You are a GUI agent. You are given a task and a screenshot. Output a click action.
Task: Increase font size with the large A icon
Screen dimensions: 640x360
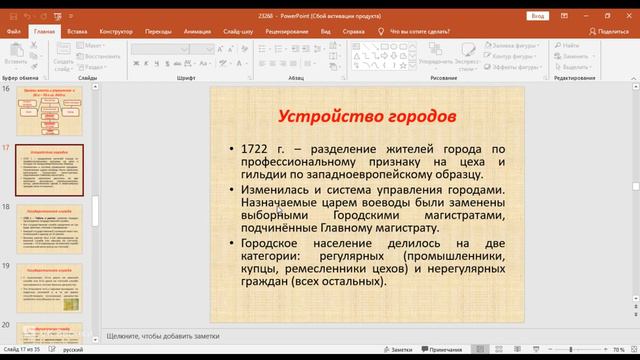coord(220,49)
